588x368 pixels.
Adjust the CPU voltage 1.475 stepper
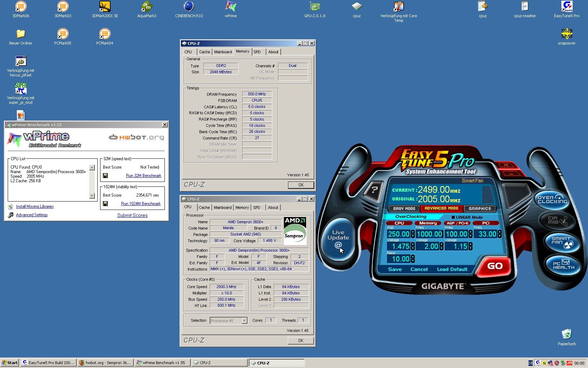point(412,246)
